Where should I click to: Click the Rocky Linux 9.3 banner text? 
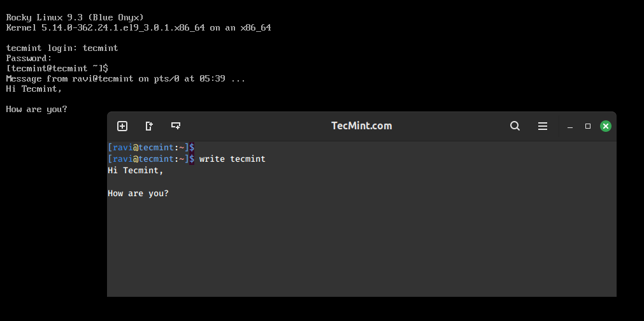[x=75, y=18]
